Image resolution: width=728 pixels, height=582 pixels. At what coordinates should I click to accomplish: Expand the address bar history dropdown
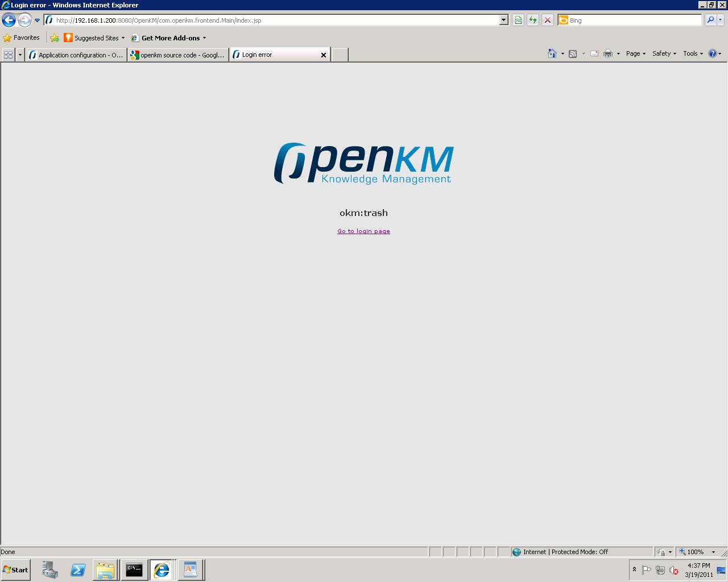503,20
